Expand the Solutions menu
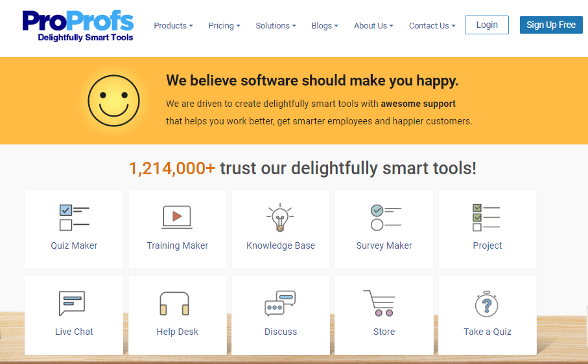This screenshot has height=364, width=588. pyautogui.click(x=276, y=25)
